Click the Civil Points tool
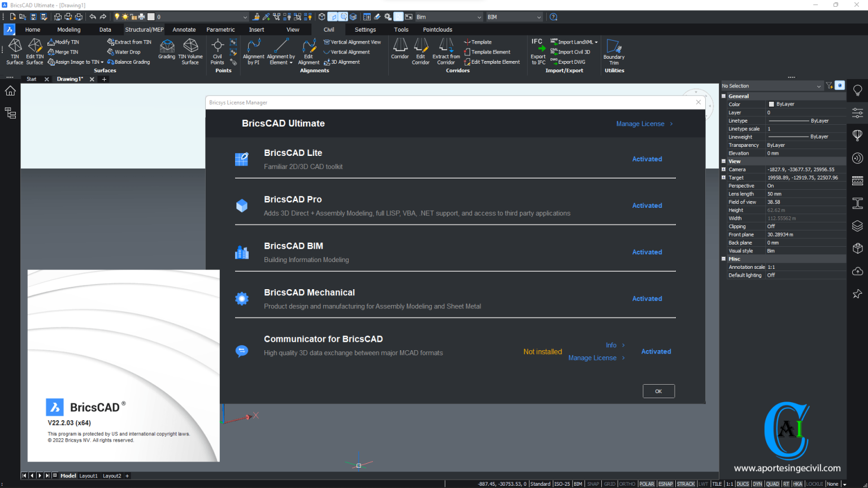The width and height of the screenshot is (868, 488). (217, 51)
